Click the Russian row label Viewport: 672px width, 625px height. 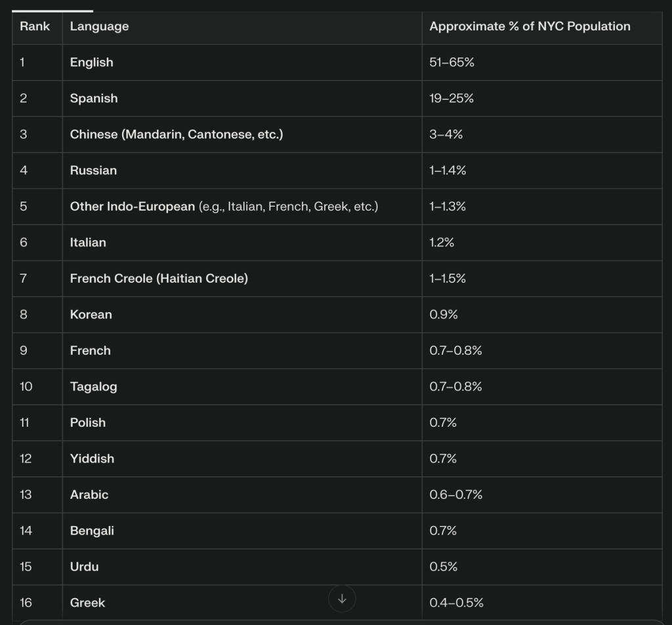coord(93,171)
